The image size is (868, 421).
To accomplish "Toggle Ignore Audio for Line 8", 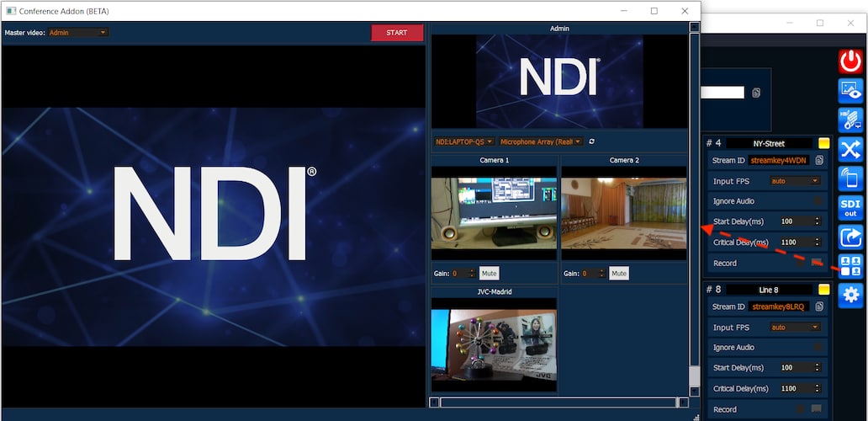I will click(x=817, y=347).
